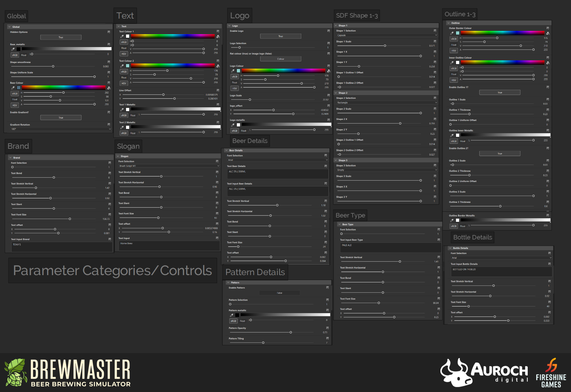Toggle the flat colour or image logo button
This screenshot has width=571, height=392.
[280, 59]
